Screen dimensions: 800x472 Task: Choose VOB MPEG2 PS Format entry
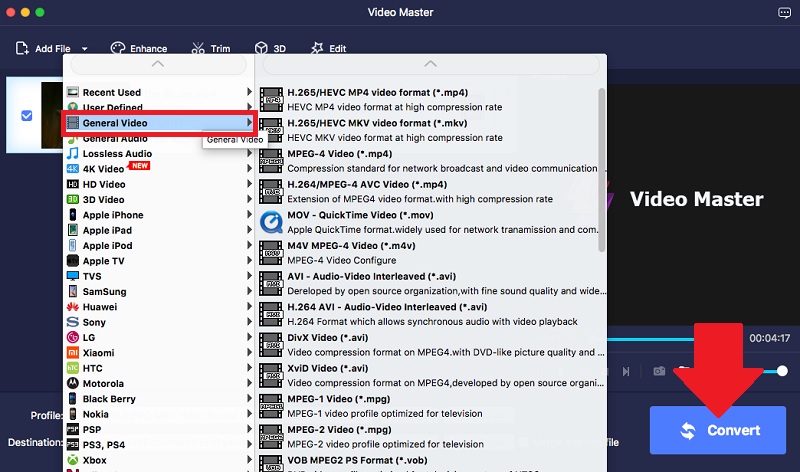click(432, 463)
